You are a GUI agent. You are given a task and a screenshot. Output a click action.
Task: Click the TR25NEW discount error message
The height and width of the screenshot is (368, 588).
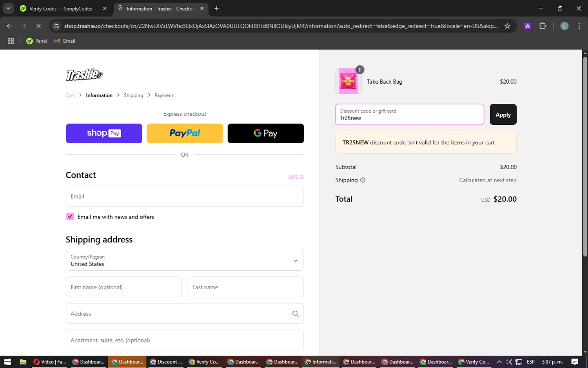[x=426, y=142]
